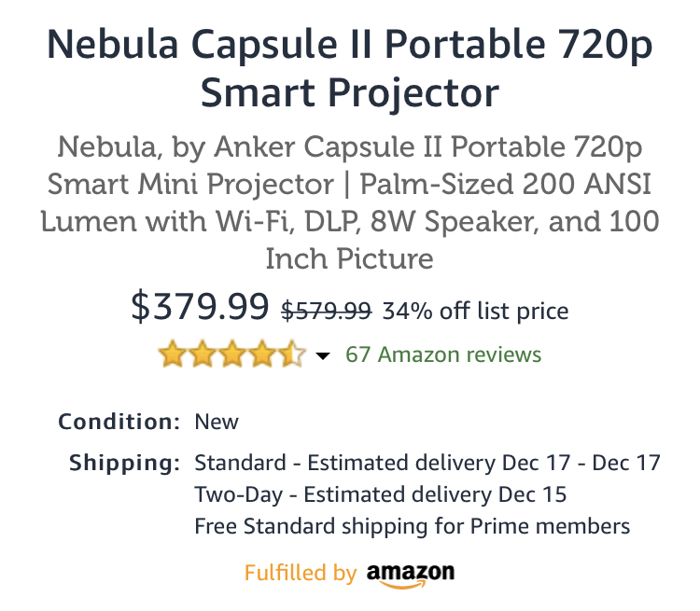Screen dimensions: 700x611
Task: Click the Condition label
Action: [x=119, y=422]
